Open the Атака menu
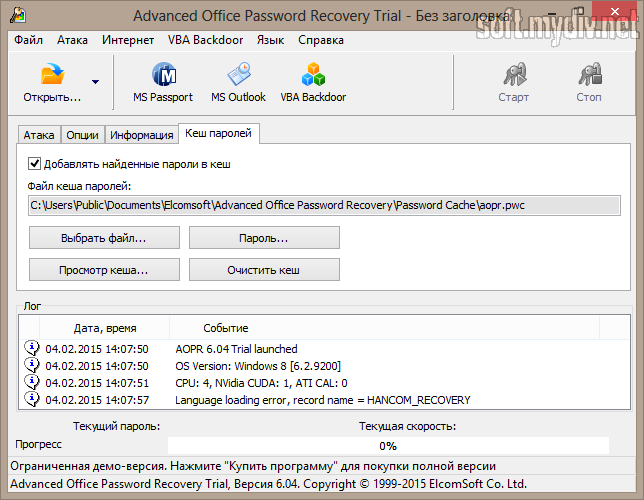This screenshot has height=500, width=644. click(x=72, y=40)
